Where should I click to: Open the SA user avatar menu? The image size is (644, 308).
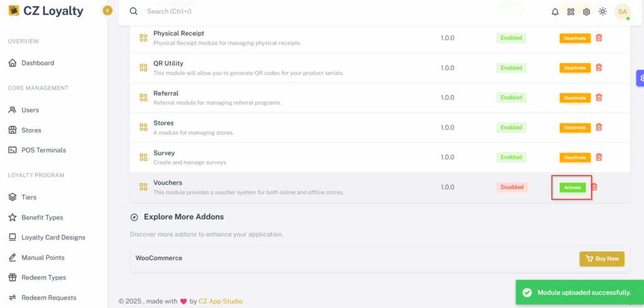point(623,11)
